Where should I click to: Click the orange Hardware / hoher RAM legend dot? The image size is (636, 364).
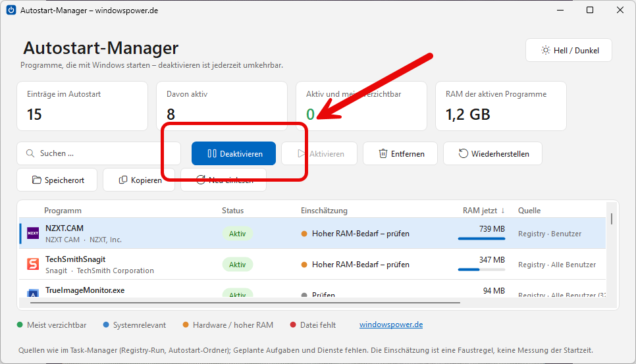pyautogui.click(x=186, y=325)
